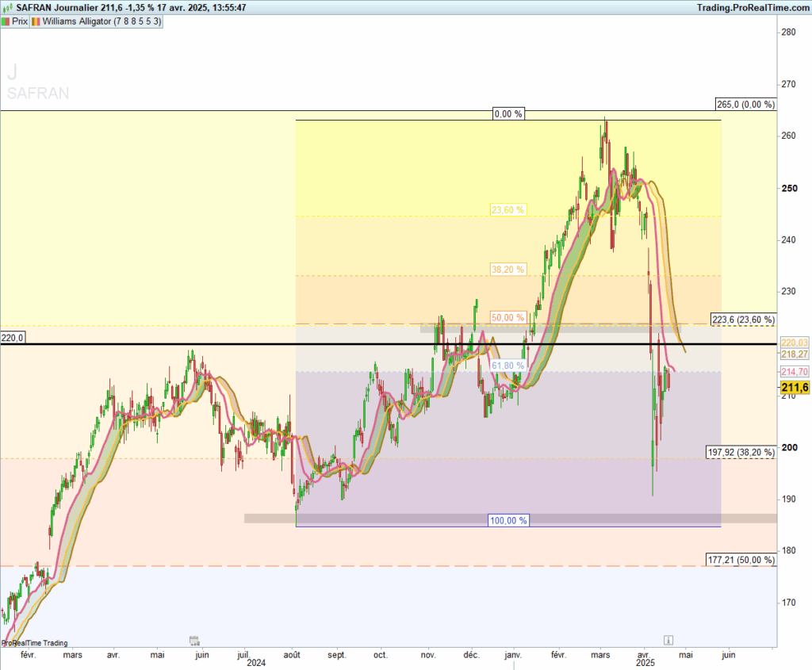
Task: Open the Prix settings label
Action: [x=20, y=21]
